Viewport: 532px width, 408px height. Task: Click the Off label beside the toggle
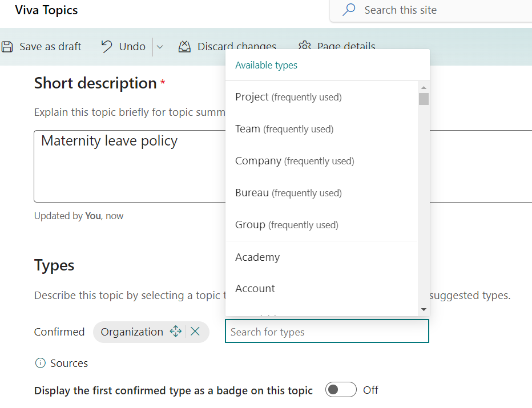click(x=370, y=390)
